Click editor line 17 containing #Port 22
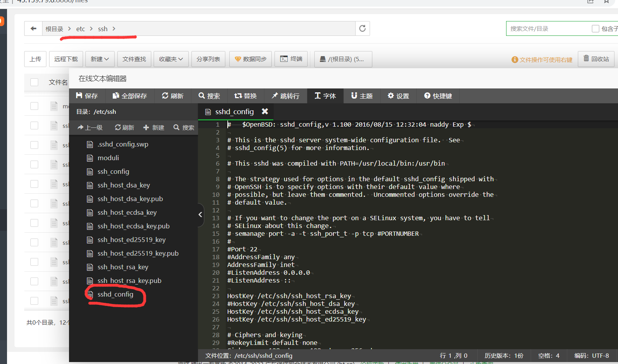The image size is (618, 364). coord(242,249)
